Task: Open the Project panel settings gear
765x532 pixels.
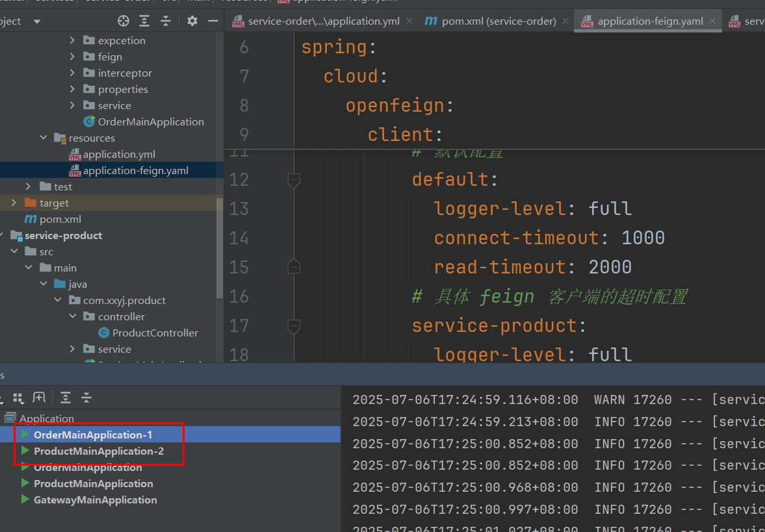Action: (192, 21)
